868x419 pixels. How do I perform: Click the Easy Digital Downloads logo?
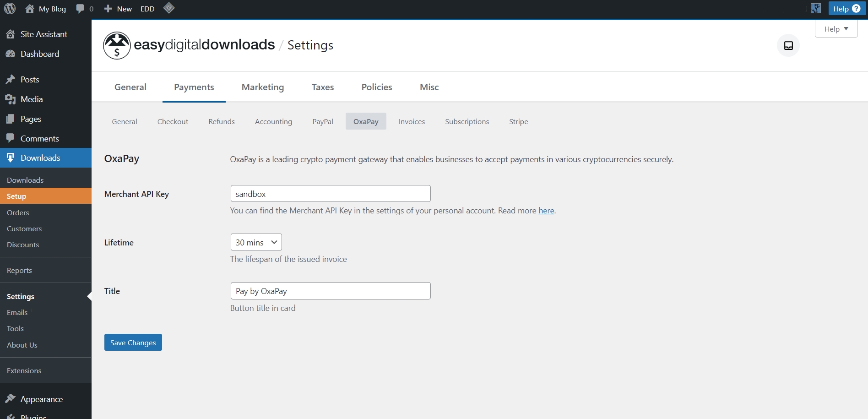[x=117, y=45]
